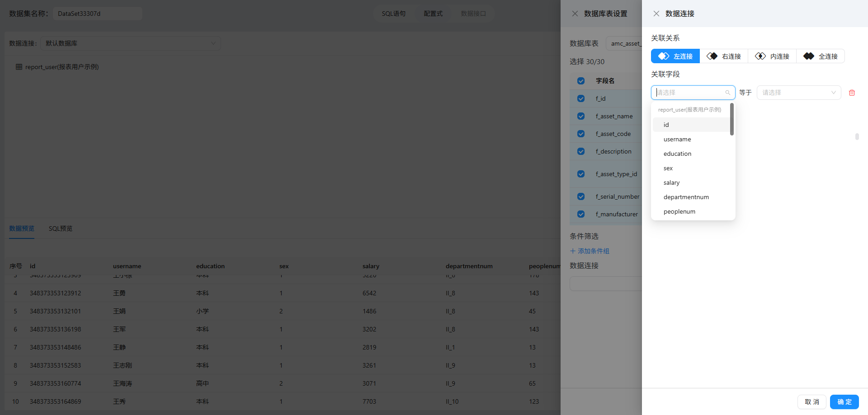This screenshot has height=415, width=868.
Task: Select the report_user(报表用户示例) table
Action: click(62, 67)
